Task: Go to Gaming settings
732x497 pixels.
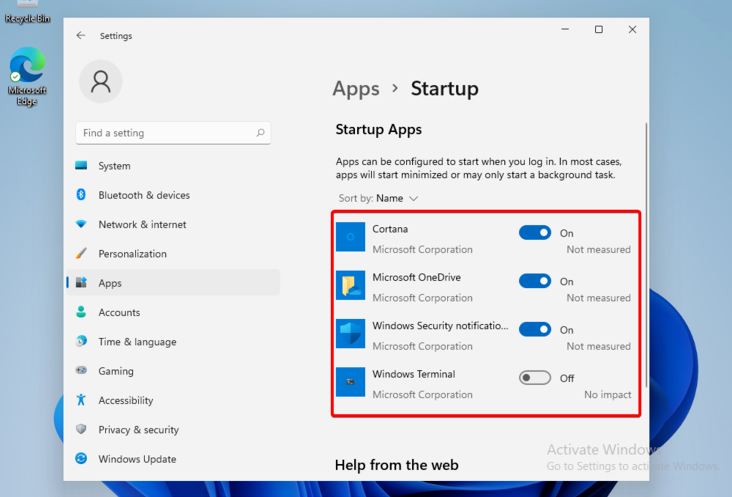Action: 174,371
